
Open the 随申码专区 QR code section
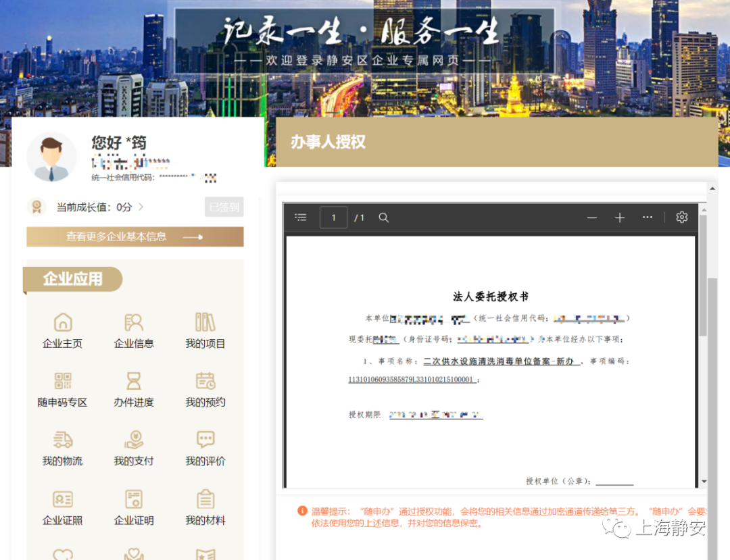pos(62,389)
